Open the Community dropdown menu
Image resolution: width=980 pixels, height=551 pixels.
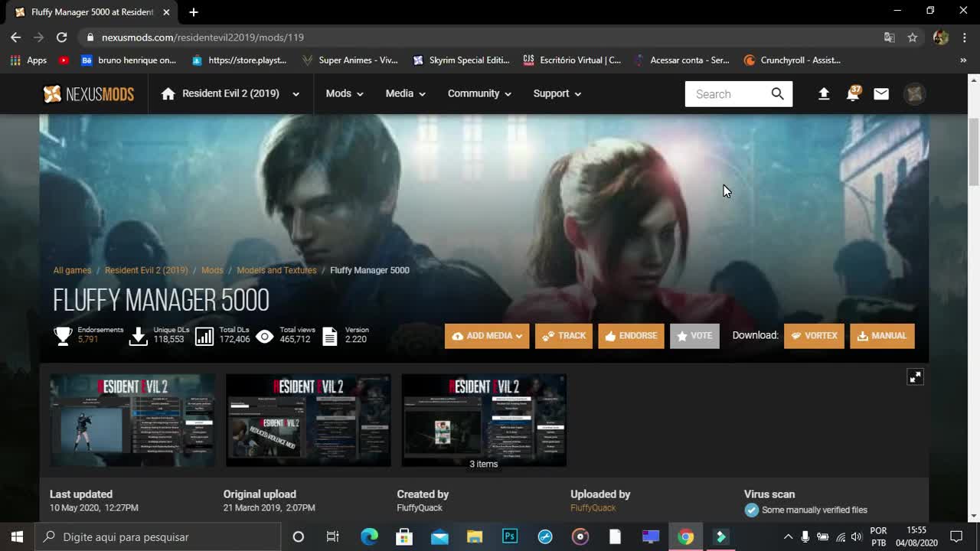[x=479, y=93]
